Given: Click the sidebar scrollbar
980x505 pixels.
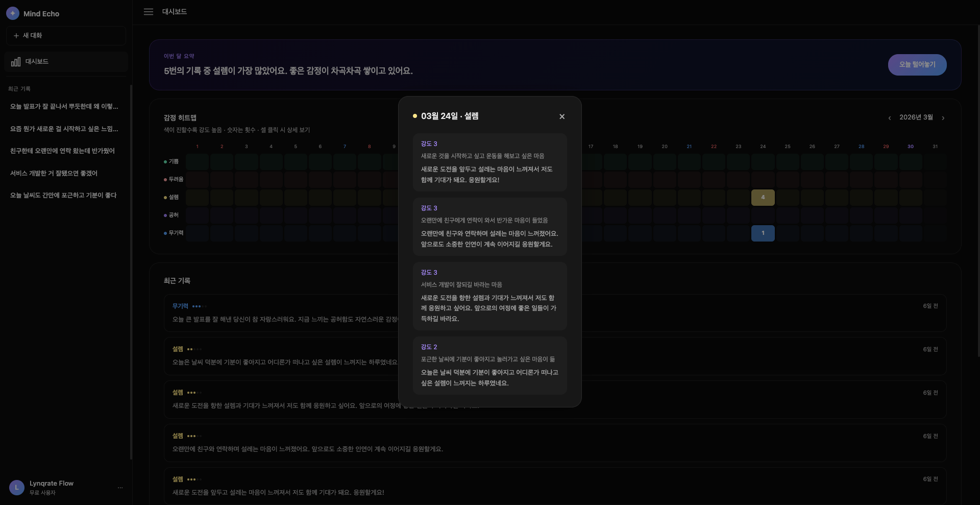Looking at the screenshot, I should 131,271.
